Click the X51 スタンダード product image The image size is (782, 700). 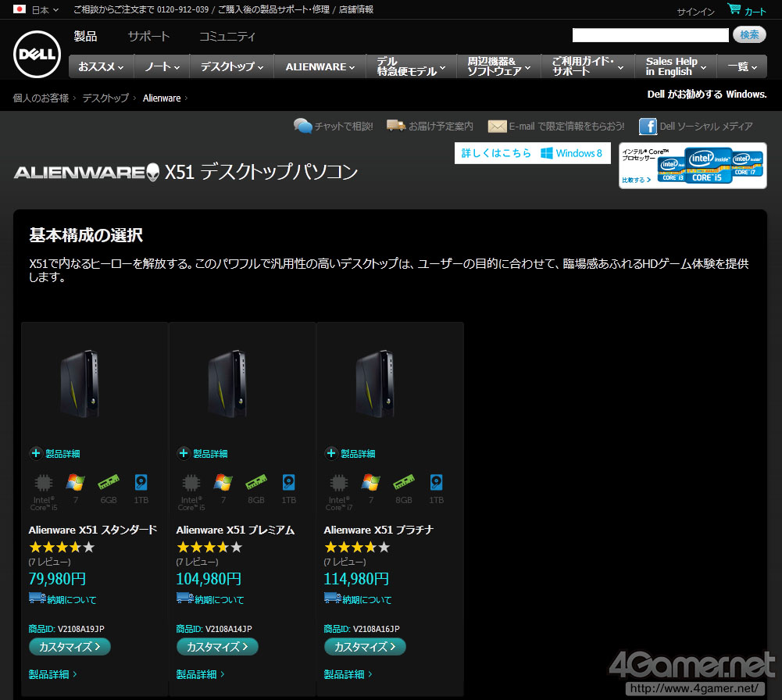[x=80, y=384]
